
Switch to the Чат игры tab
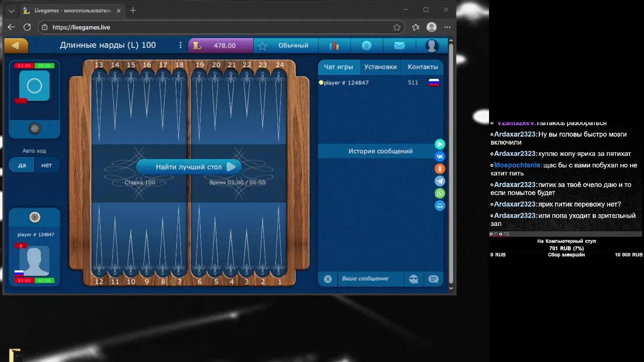[338, 66]
